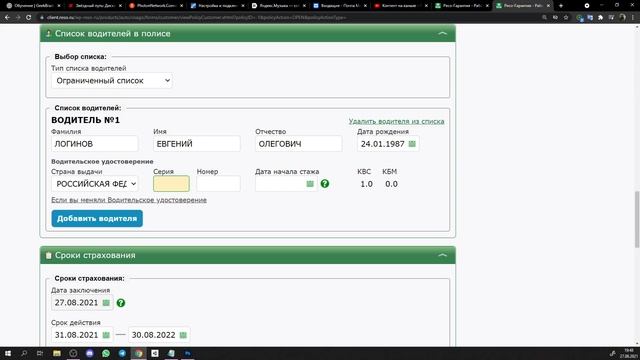The image size is (640, 360).
Task: Open calendar icon for Дата начала стажа
Action: 310,184
